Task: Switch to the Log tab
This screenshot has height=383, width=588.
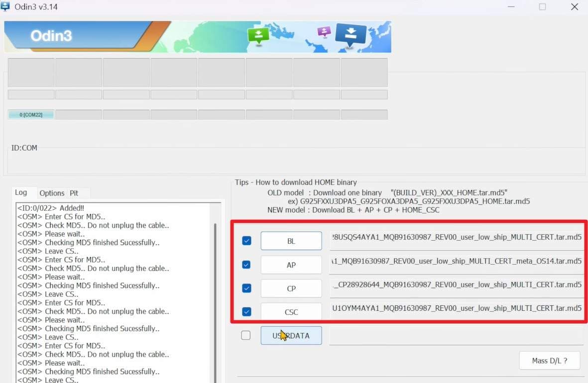Action: click(21, 192)
